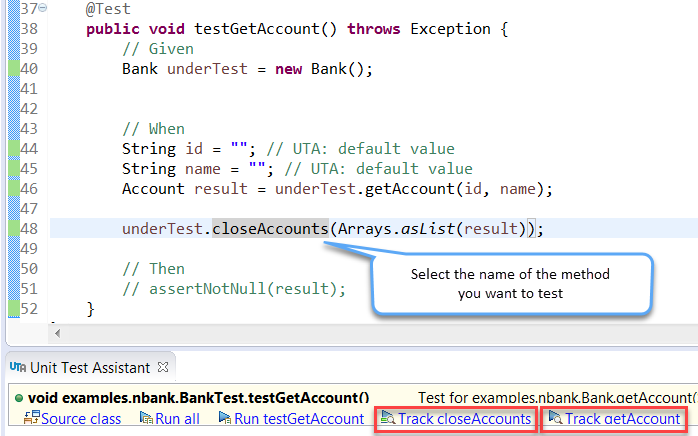This screenshot has width=698, height=436.
Task: Click the UTA icon on the view tab
Action: point(18,367)
